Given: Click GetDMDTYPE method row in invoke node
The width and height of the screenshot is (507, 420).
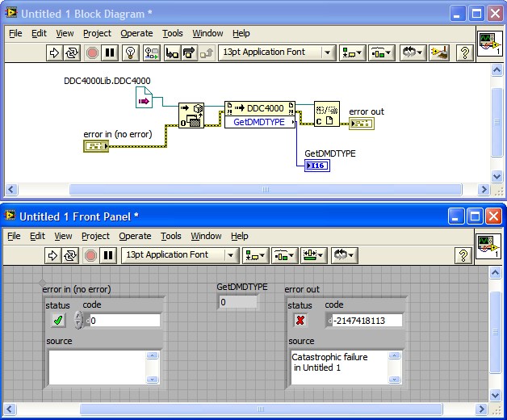Looking at the screenshot, I should click(x=260, y=122).
